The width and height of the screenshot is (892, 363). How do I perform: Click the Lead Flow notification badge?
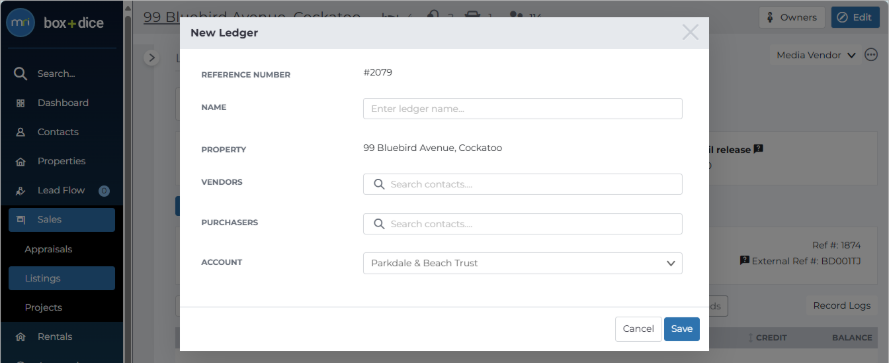(x=104, y=191)
